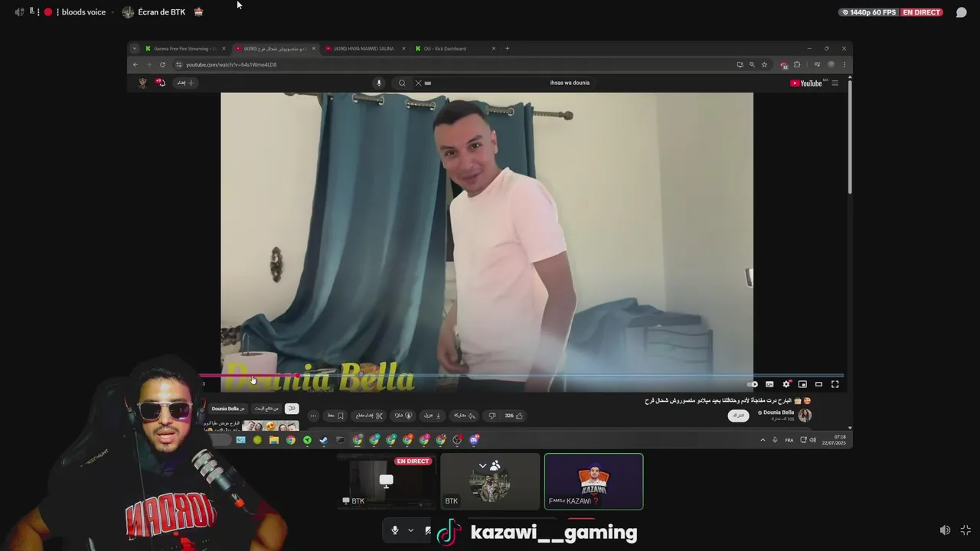
Task: Open the chat bubble icon at top right
Action: [961, 12]
